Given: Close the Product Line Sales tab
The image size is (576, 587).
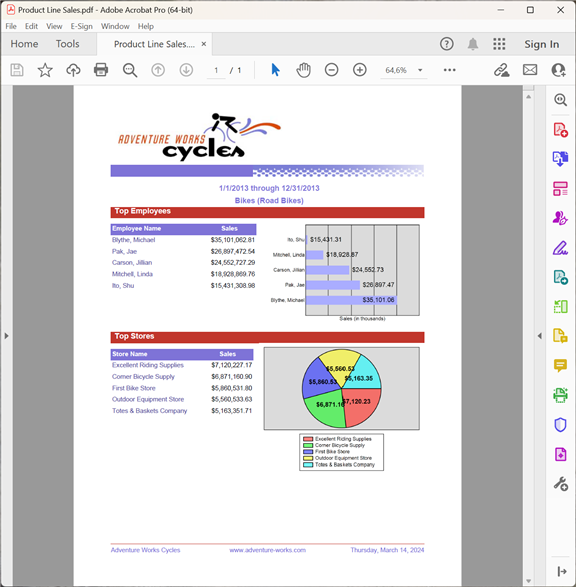Looking at the screenshot, I should 204,44.
